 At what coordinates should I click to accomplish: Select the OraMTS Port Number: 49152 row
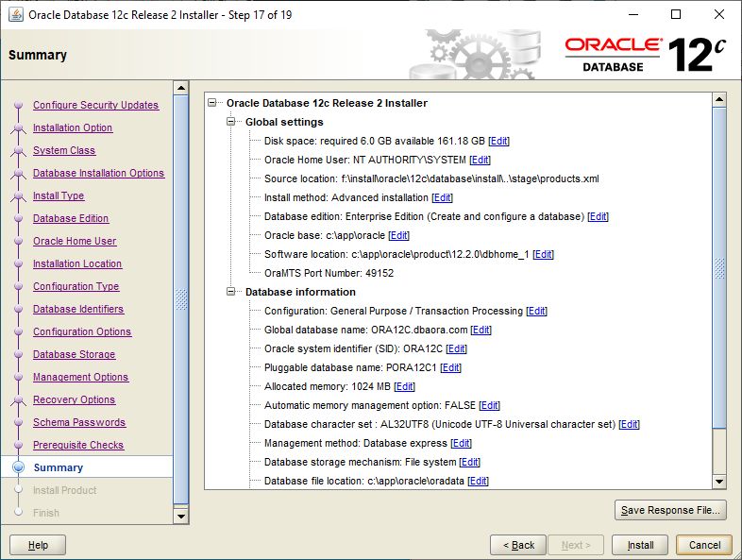coord(329,273)
